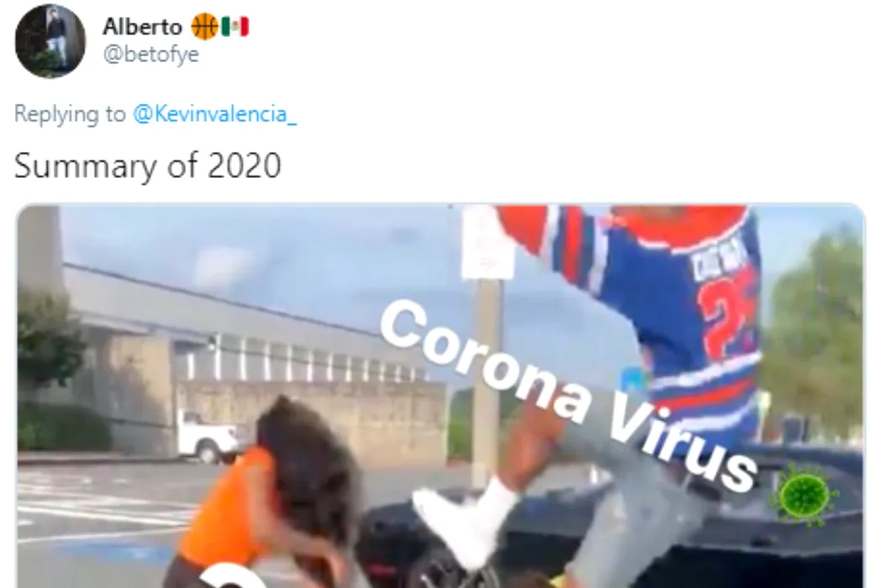This screenshot has width=882, height=588.
Task: Click the basketball emoji beside Alberto
Action: tap(204, 27)
